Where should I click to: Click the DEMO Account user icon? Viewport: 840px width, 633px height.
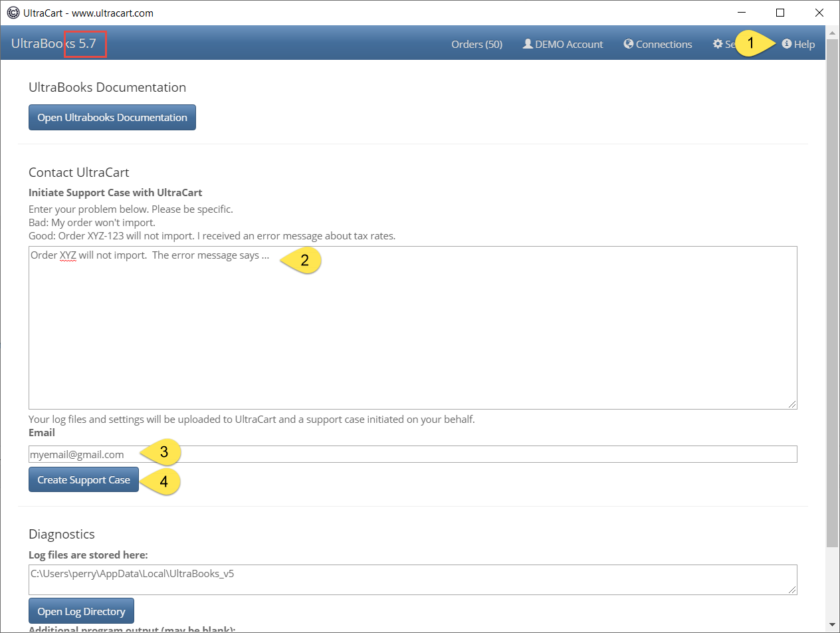[x=528, y=44]
